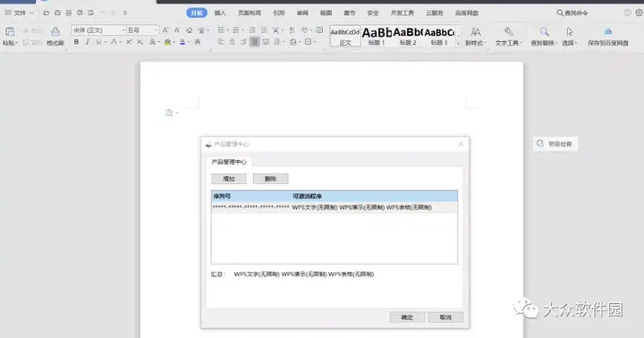
Task: Switch to the 插入 ribbon tab
Action: click(x=220, y=13)
